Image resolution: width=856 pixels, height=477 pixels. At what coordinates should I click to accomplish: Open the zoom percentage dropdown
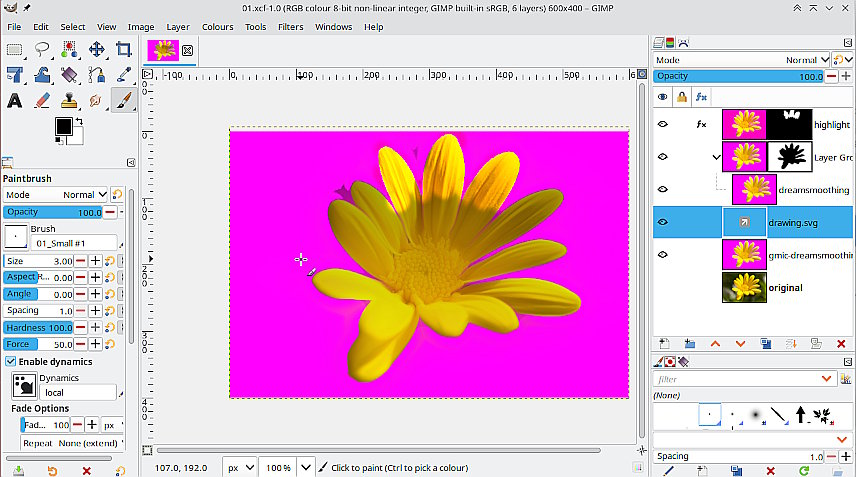point(306,467)
